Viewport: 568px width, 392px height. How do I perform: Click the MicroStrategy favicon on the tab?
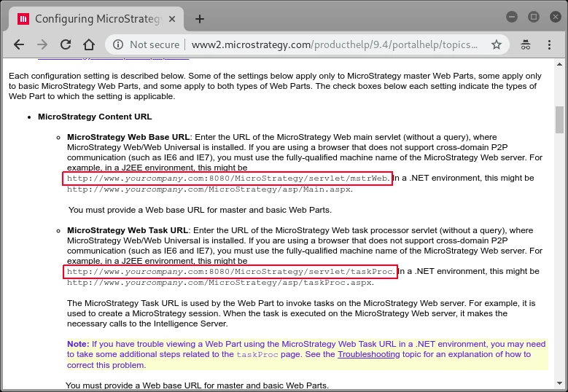click(23, 19)
